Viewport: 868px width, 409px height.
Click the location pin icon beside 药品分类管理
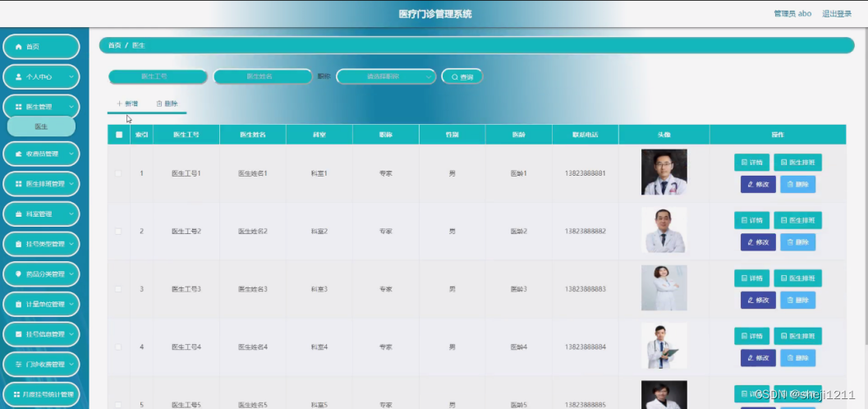pyautogui.click(x=18, y=274)
